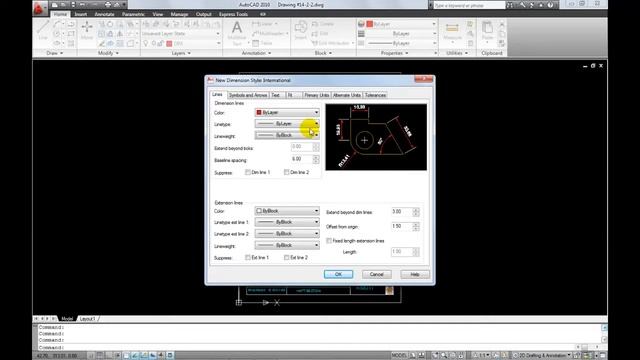This screenshot has width=640, height=360.
Task: Select the Line tool in Draw panel
Action: (43, 31)
